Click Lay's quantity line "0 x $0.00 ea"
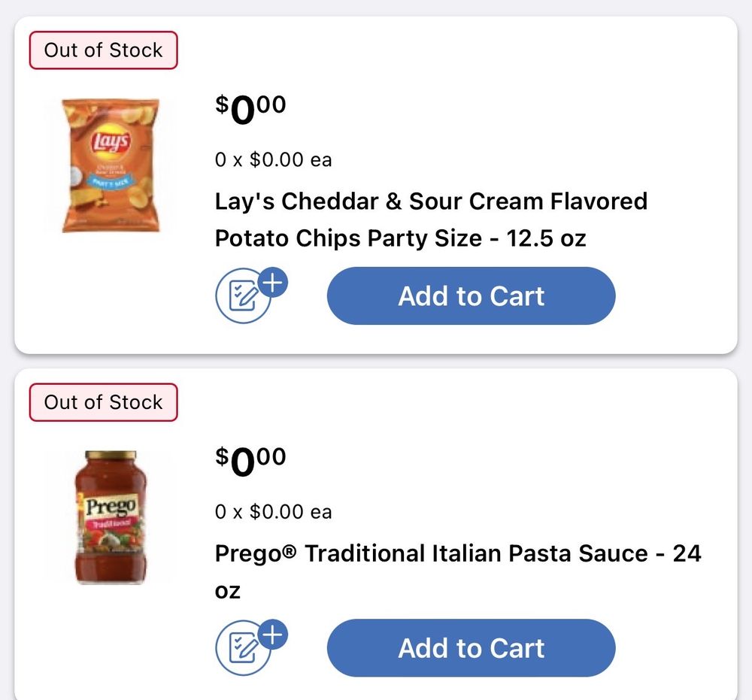This screenshot has width=752, height=700. coord(273,159)
